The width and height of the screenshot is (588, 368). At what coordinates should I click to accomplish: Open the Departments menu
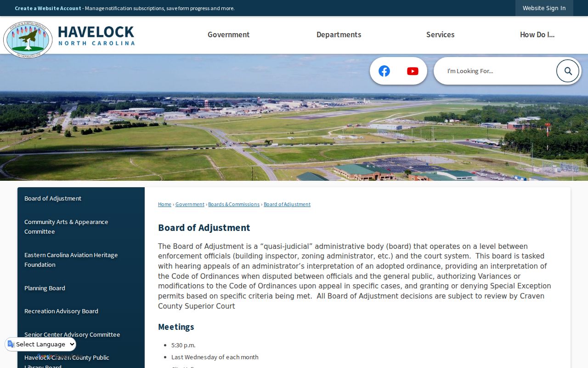(x=339, y=34)
